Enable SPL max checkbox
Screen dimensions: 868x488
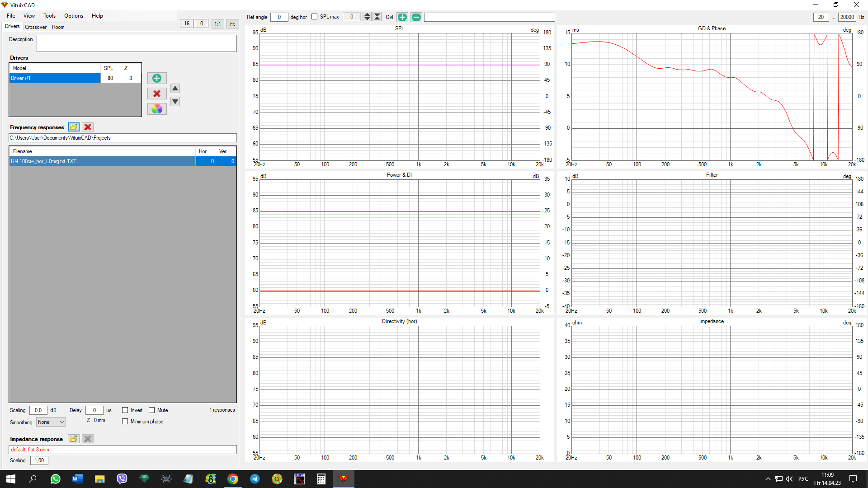tap(315, 17)
